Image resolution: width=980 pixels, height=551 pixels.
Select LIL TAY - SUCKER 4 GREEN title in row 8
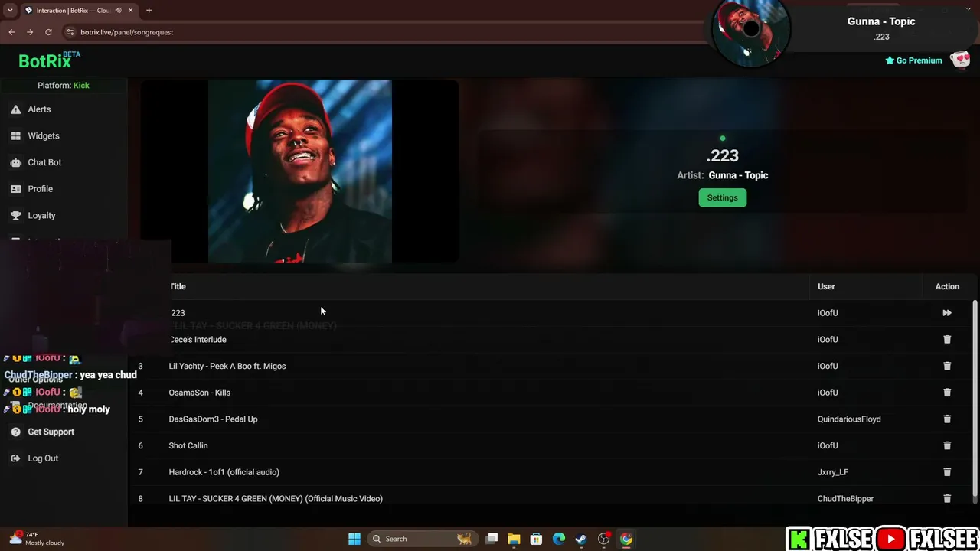pyautogui.click(x=276, y=499)
